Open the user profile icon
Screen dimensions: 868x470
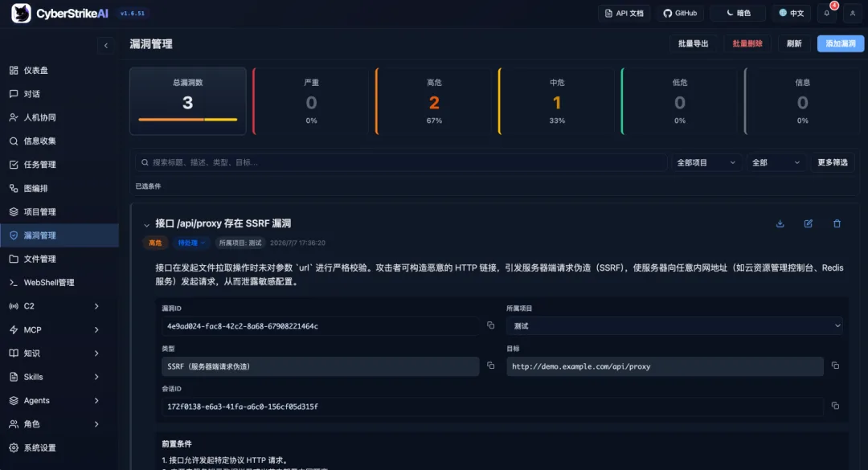[x=853, y=14]
